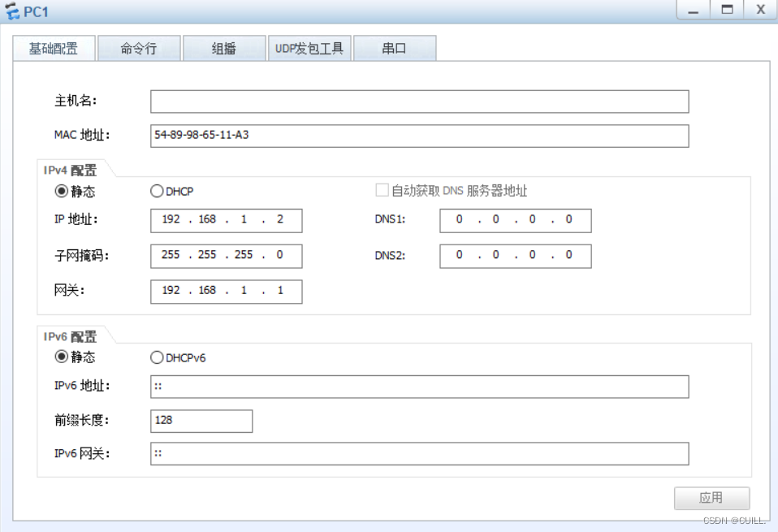This screenshot has height=532, width=778.
Task: Click the last octet 0 of 子网掩码
Action: 280,255
